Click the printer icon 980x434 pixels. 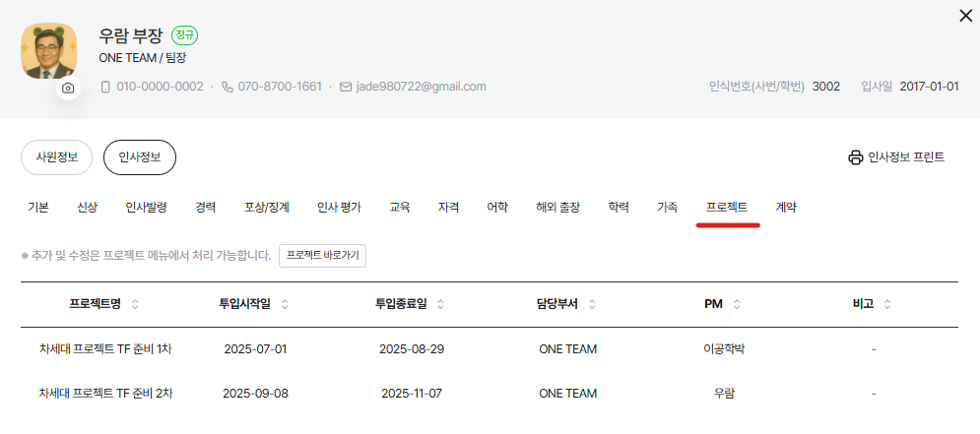pos(856,157)
